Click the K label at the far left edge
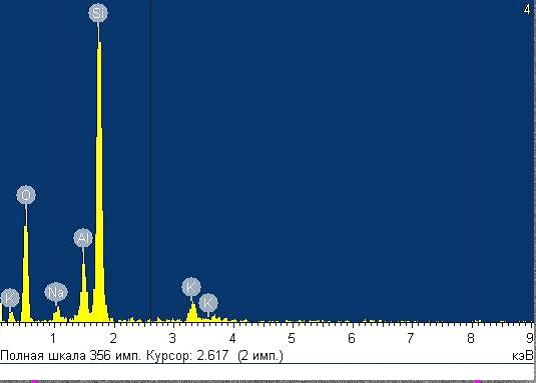The image size is (536, 383). click(10, 298)
